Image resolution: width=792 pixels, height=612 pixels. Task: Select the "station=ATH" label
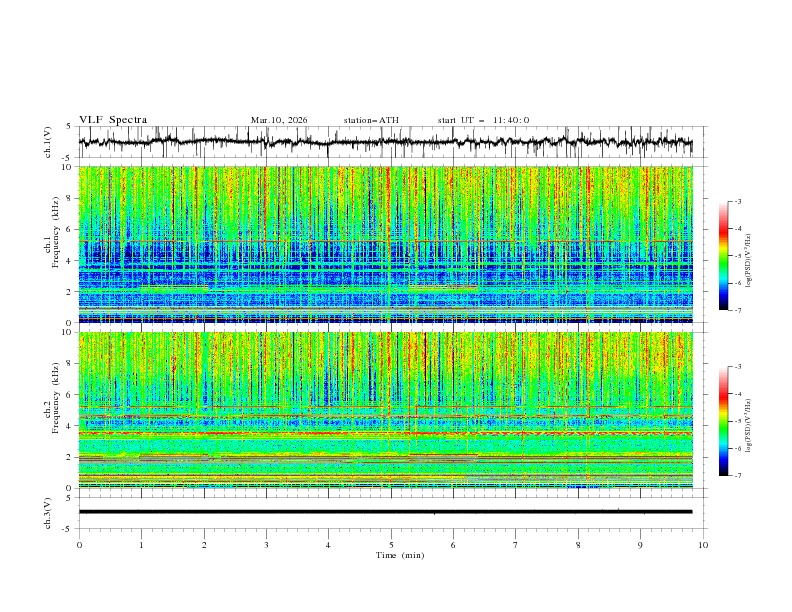pyautogui.click(x=371, y=120)
